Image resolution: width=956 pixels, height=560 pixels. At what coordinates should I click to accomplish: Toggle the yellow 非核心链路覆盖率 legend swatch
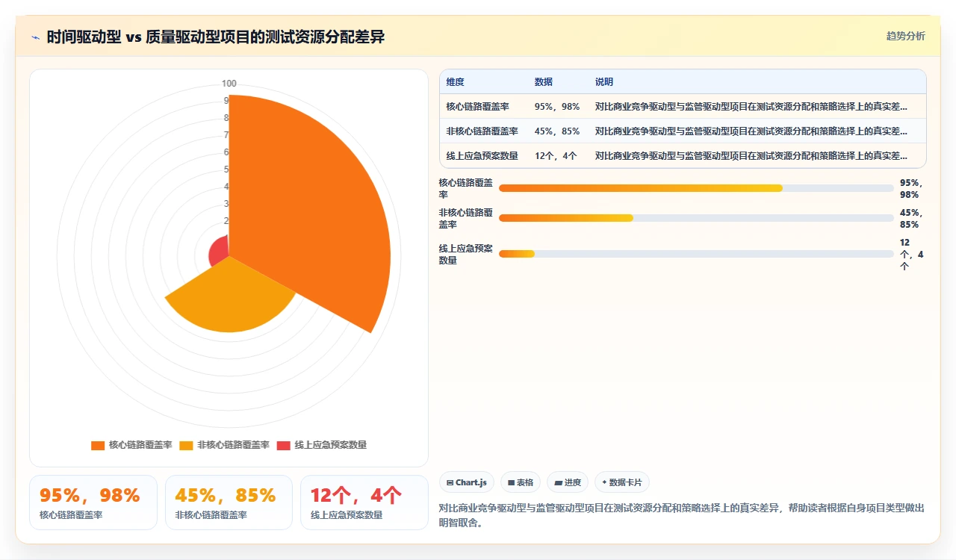(187, 445)
